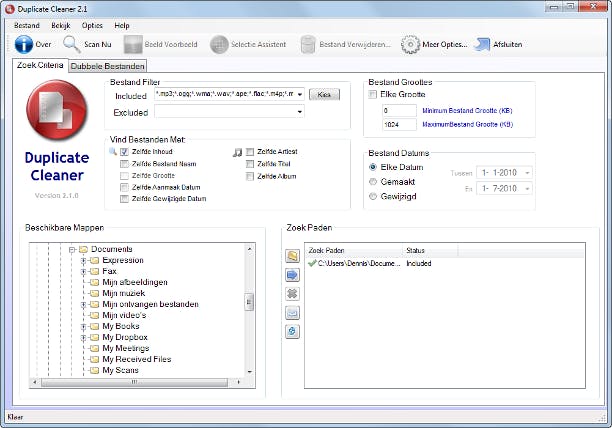
Task: Click the Status column header
Action: [x=430, y=250]
